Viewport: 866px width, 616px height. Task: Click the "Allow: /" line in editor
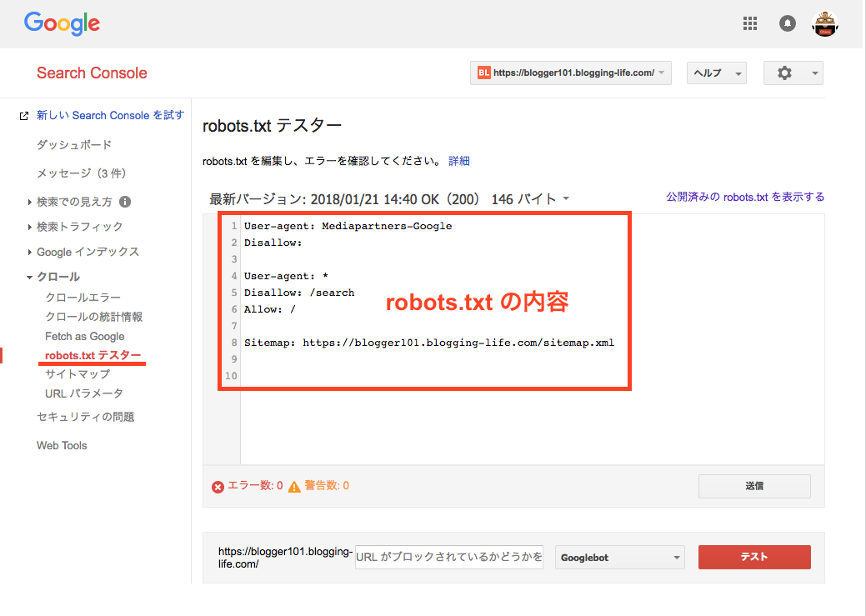coord(270,309)
